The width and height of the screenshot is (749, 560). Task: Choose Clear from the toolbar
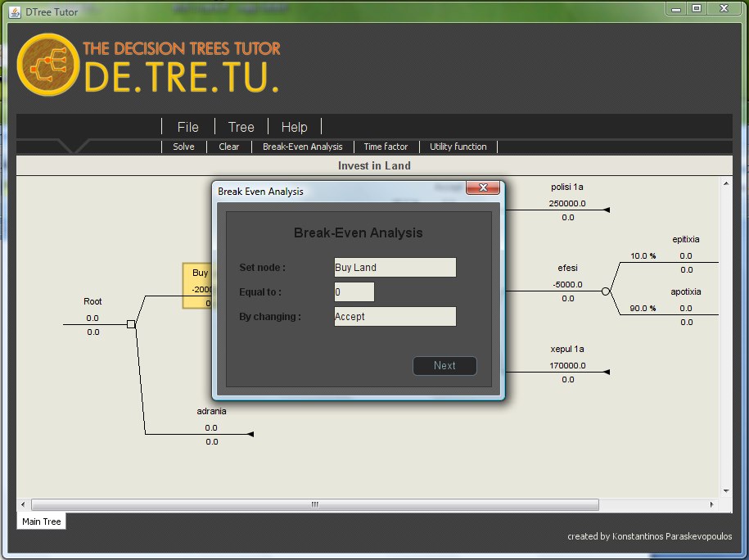229,147
